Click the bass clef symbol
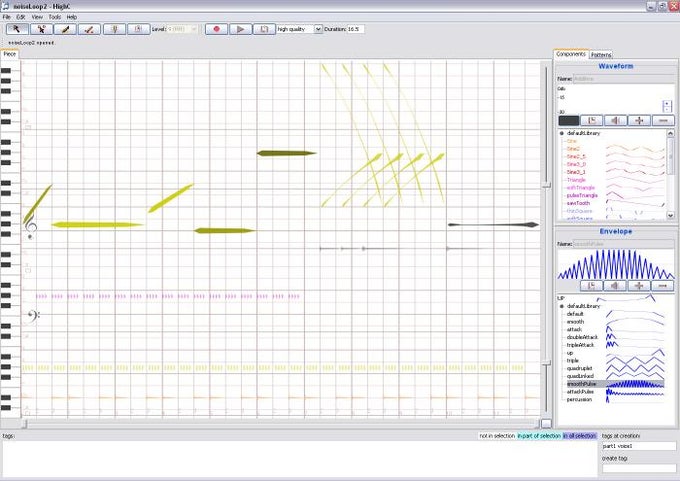This screenshot has height=481, width=680. tap(33, 316)
